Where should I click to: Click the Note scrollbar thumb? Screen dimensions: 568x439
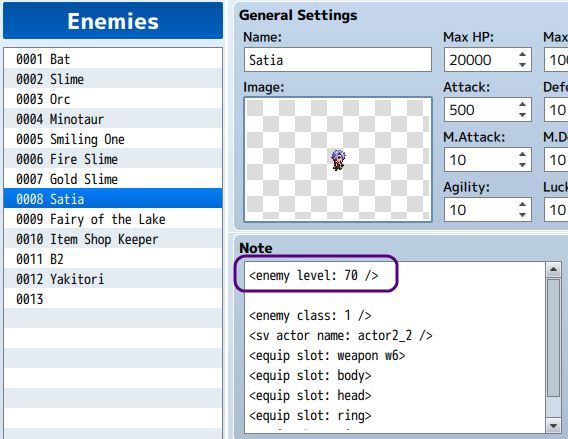coord(554,338)
